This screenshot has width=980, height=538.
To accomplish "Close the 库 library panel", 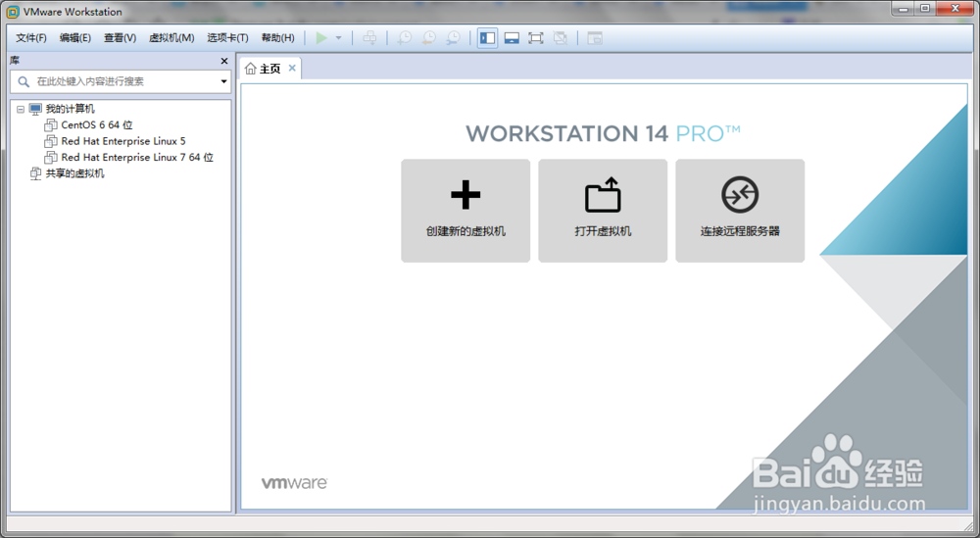I will [x=224, y=61].
